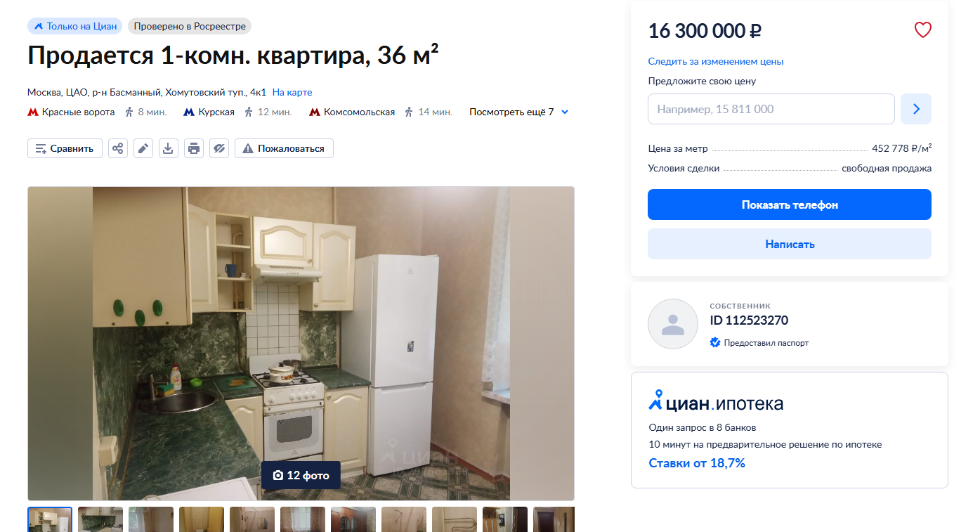Select the second photo thumbnail
This screenshot has width=980, height=532.
[x=100, y=519]
